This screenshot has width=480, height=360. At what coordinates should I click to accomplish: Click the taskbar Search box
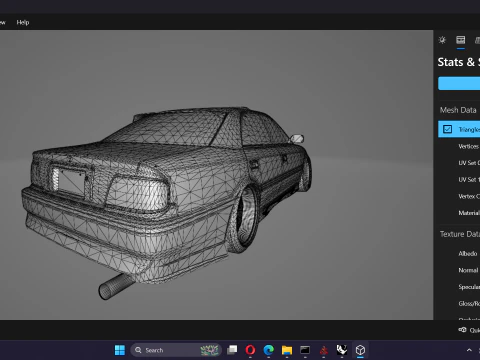click(176, 350)
